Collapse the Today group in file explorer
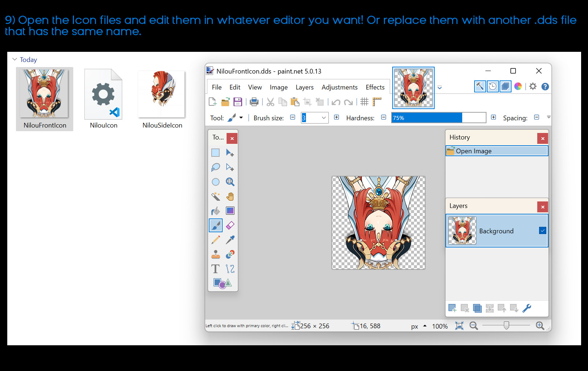Viewport: 588px width, 371px height. [x=15, y=59]
